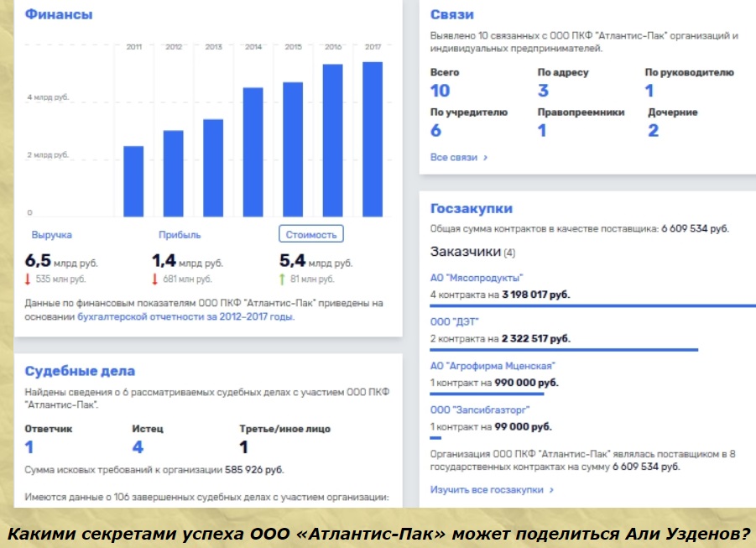Open ООО "Запсибгазторг" customer link
The image size is (756, 548).
(x=479, y=410)
